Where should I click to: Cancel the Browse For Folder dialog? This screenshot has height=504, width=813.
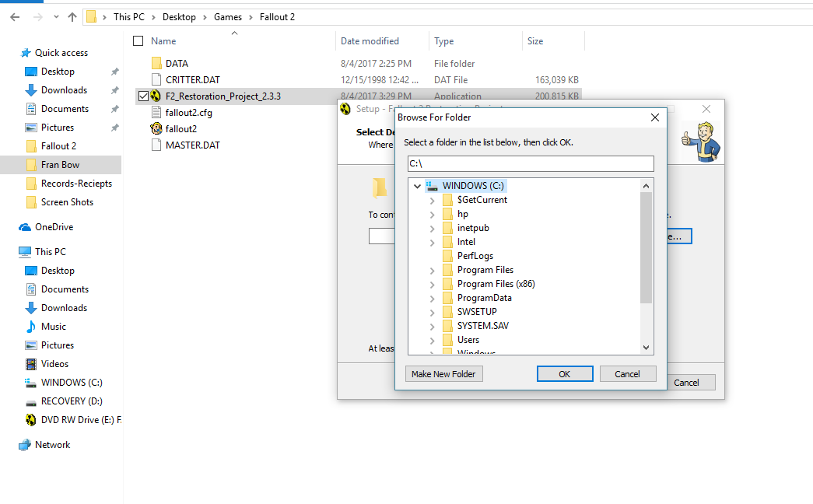627,374
